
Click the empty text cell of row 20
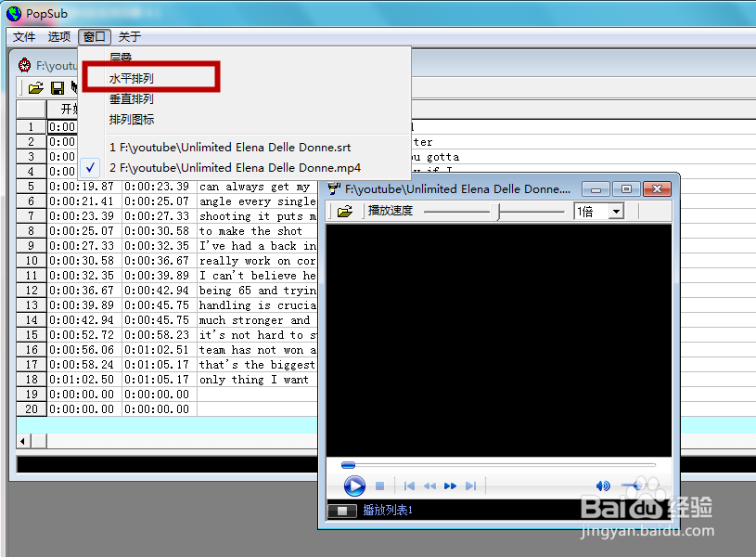point(258,409)
